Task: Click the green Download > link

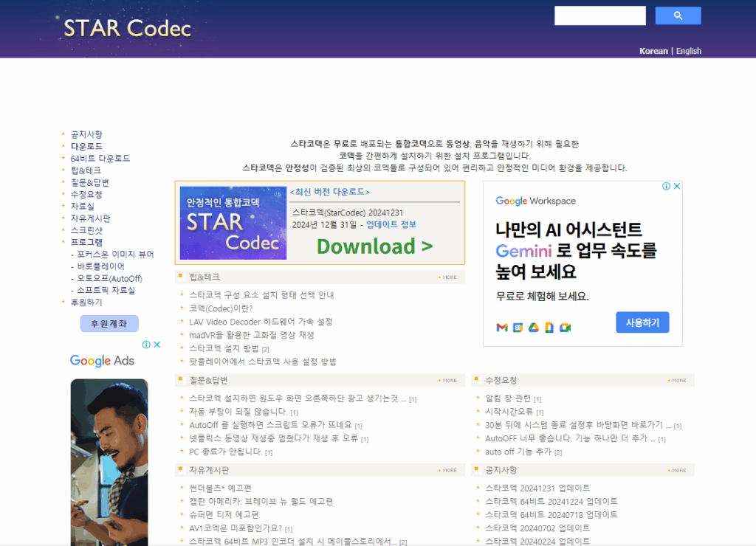Action: pyautogui.click(x=374, y=246)
